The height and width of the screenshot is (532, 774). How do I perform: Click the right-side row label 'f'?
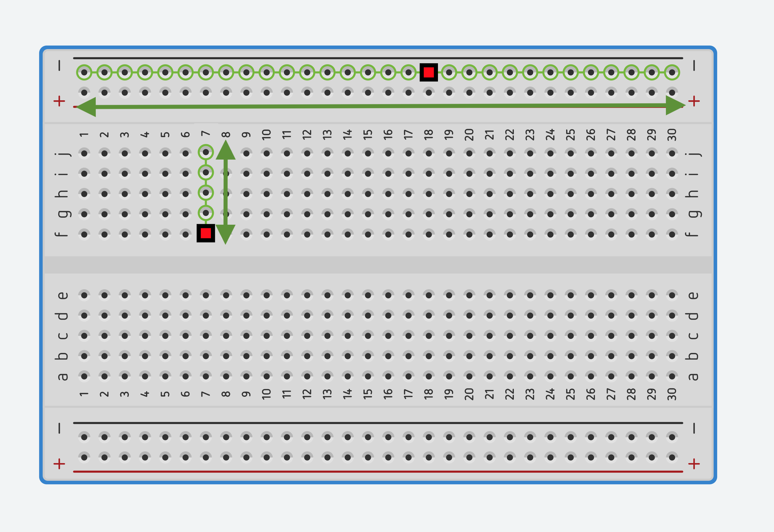point(691,234)
